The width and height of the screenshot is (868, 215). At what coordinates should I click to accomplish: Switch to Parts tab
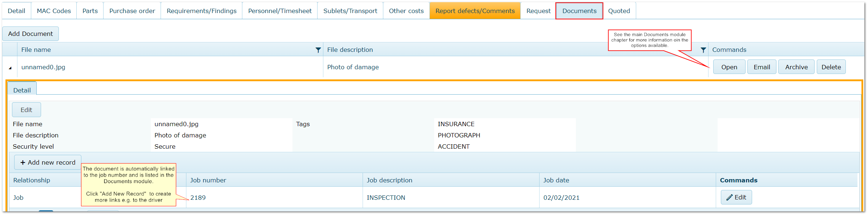[90, 11]
